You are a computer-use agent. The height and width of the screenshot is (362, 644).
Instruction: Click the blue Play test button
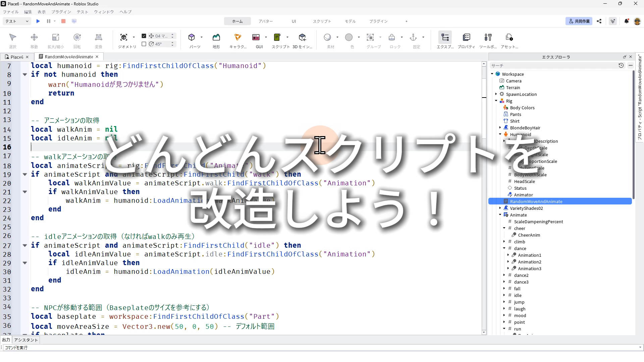point(38,21)
